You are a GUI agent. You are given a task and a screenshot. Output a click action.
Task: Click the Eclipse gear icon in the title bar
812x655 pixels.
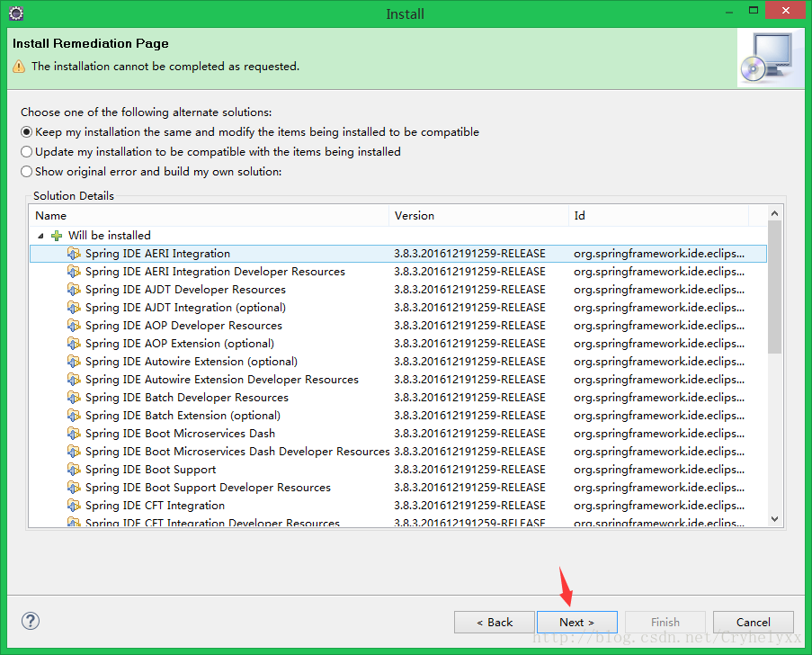16,13
